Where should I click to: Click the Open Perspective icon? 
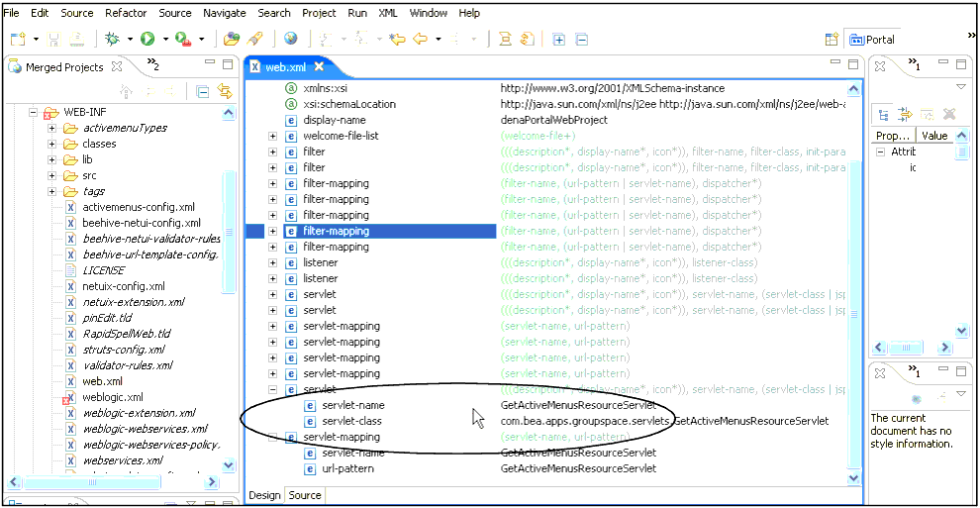832,40
